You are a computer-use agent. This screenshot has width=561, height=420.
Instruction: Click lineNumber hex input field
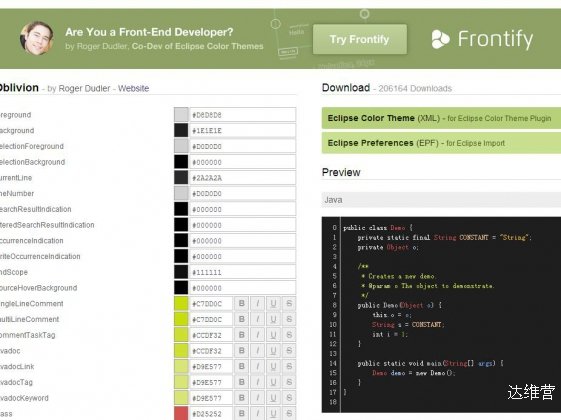(x=243, y=194)
